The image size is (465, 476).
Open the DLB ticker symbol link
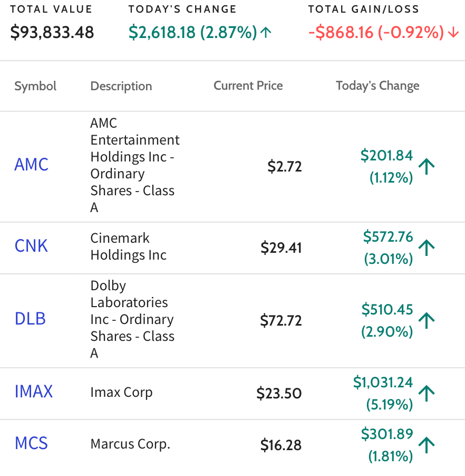pyautogui.click(x=31, y=319)
